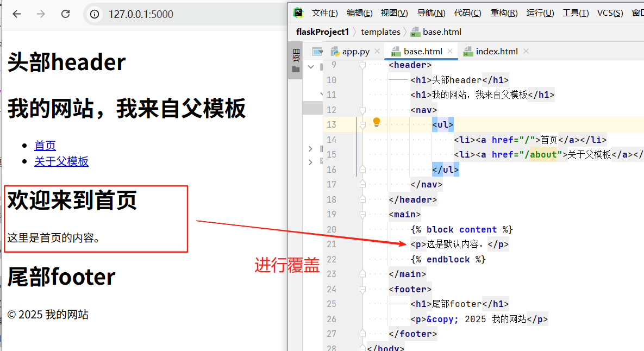Screen dimensions: 644x351
Task: Click the &copy; entity on line 26
Action: 442,319
